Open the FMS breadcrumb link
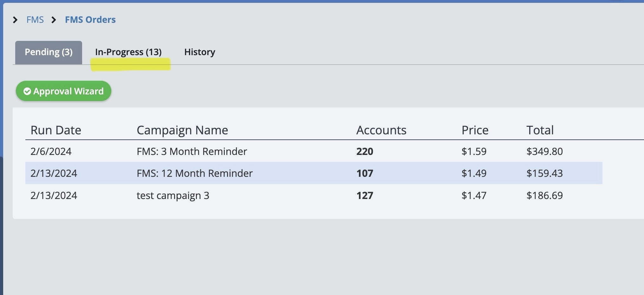 click(35, 20)
